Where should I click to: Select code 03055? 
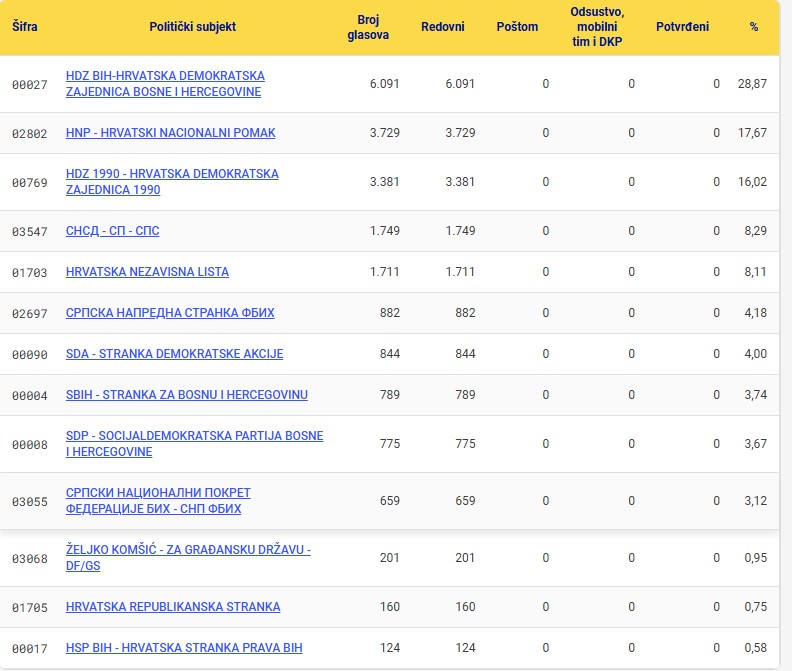30,501
